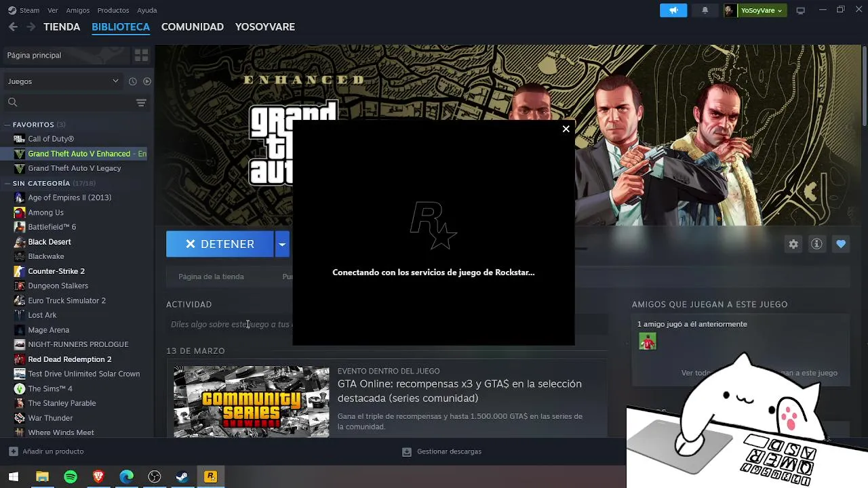Select Grand Theft Auto V Legacy
Image resolution: width=868 pixels, height=488 pixels.
coord(75,168)
